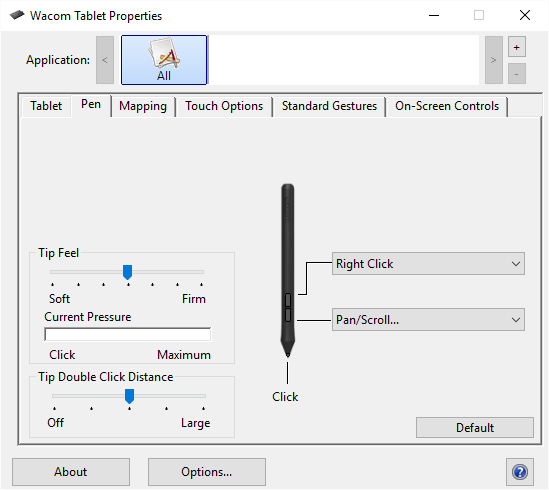This screenshot has height=490, width=549.
Task: Open the Pan/Scroll... dropdown
Action: coord(428,319)
